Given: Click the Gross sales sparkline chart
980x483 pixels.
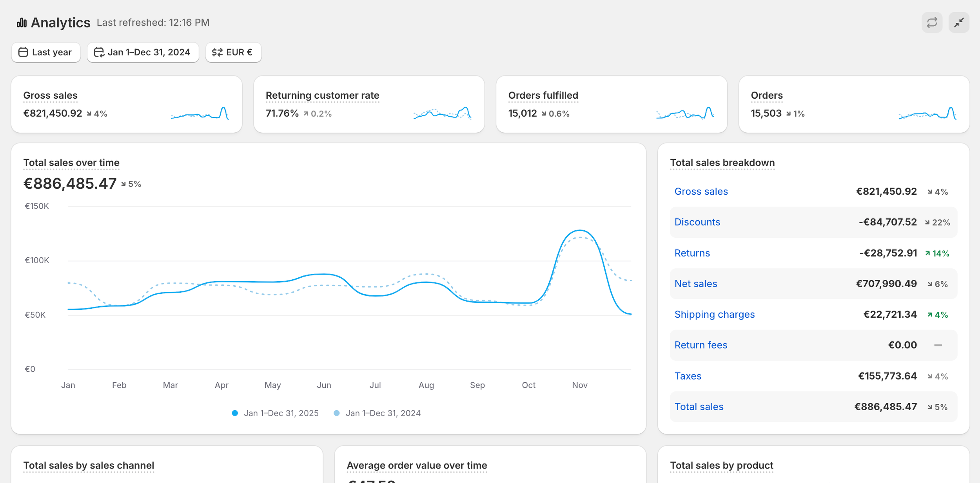Looking at the screenshot, I should tap(200, 114).
